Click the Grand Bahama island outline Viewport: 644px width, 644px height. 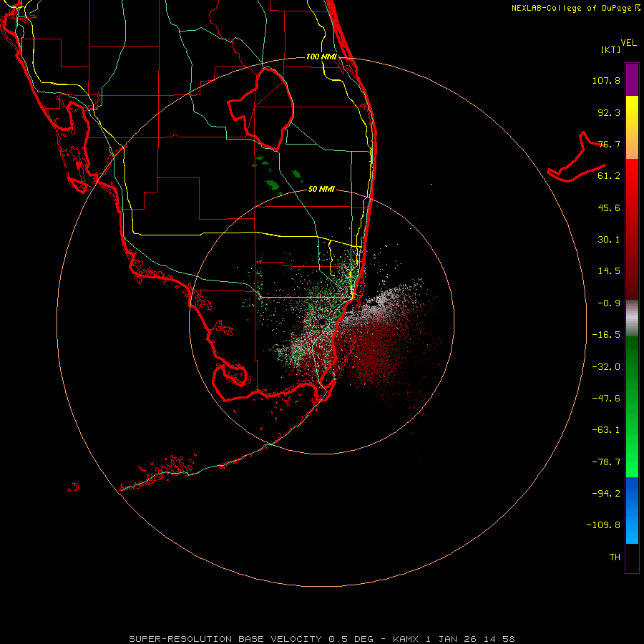click(x=576, y=157)
